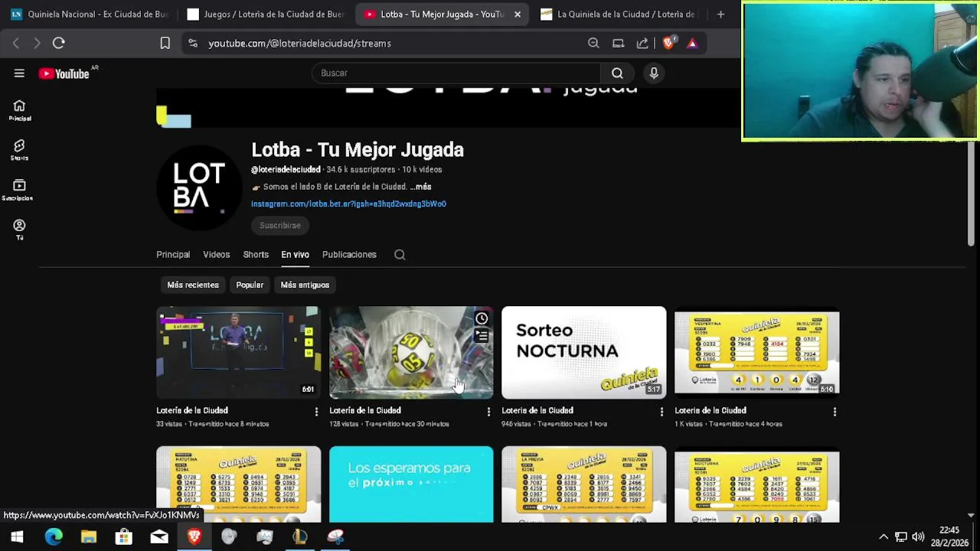Show hidden system tray icons
This screenshot has width=980, height=551.
point(884,537)
